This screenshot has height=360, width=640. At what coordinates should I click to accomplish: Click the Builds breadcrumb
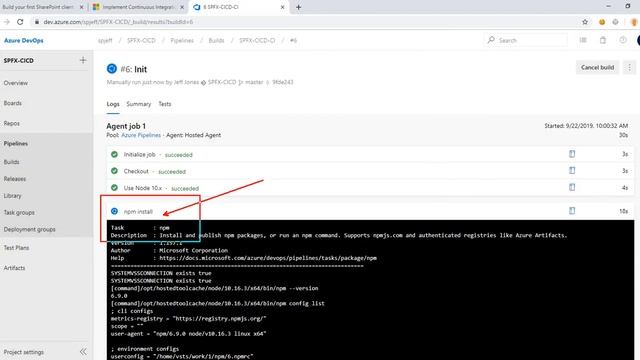pyautogui.click(x=216, y=40)
